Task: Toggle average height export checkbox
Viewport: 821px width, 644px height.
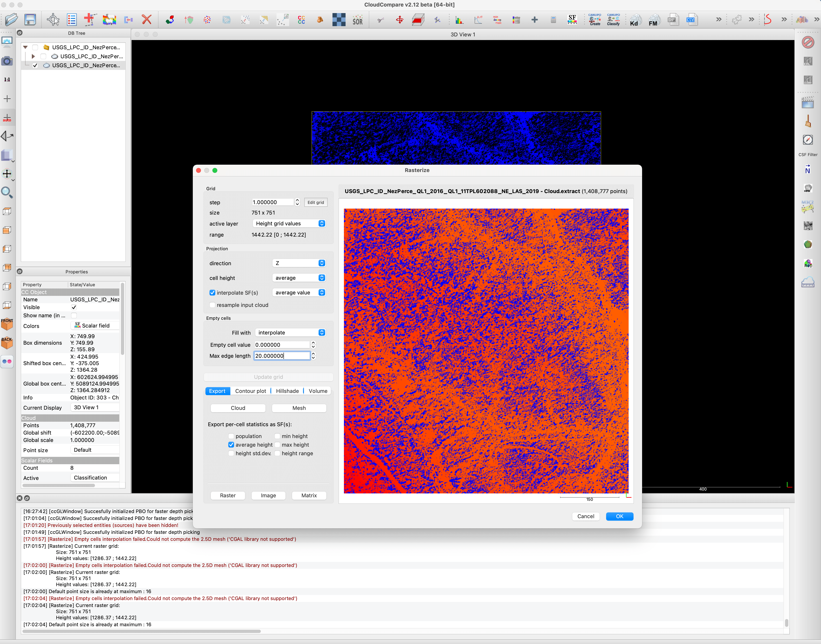Action: tap(231, 445)
